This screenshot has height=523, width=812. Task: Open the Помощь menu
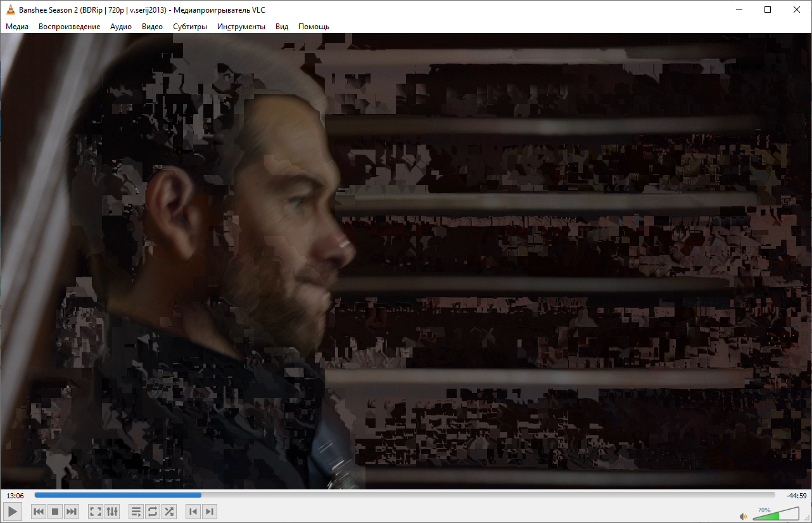pos(314,27)
